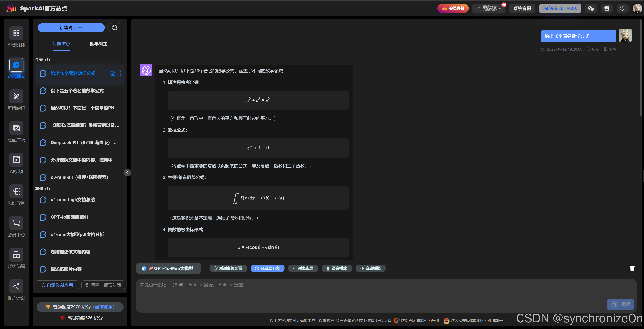644x329 pixels.
Task: Click 清空非置顶对话 button
Action: [x=103, y=285]
